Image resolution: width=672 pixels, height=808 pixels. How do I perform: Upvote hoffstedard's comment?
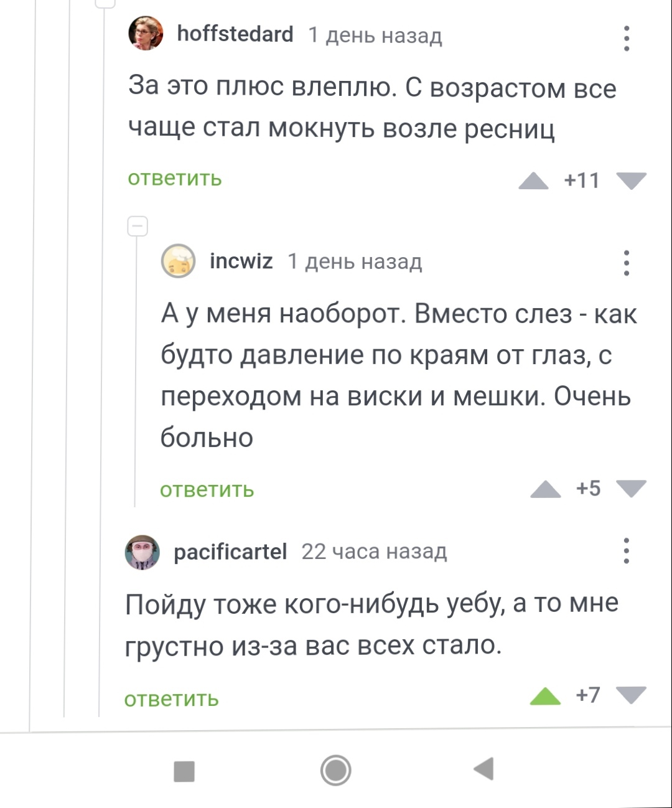pos(533,181)
